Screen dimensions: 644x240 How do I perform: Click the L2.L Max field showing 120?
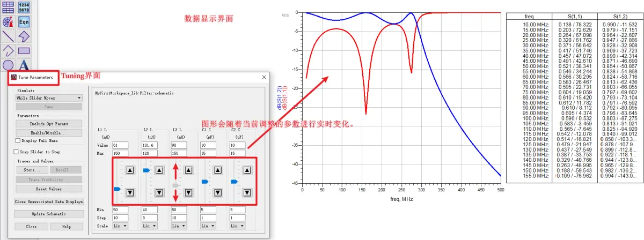(x=150, y=154)
